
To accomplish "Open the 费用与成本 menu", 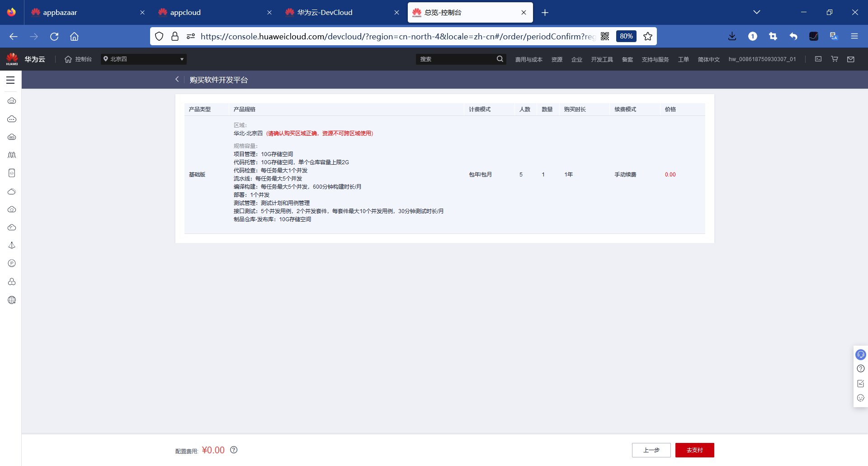I will click(x=529, y=59).
